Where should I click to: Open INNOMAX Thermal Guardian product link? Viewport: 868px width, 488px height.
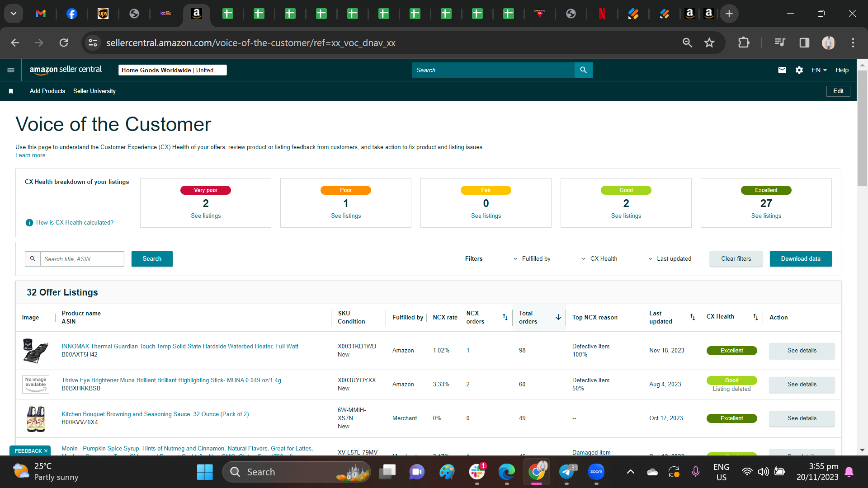[x=180, y=347]
